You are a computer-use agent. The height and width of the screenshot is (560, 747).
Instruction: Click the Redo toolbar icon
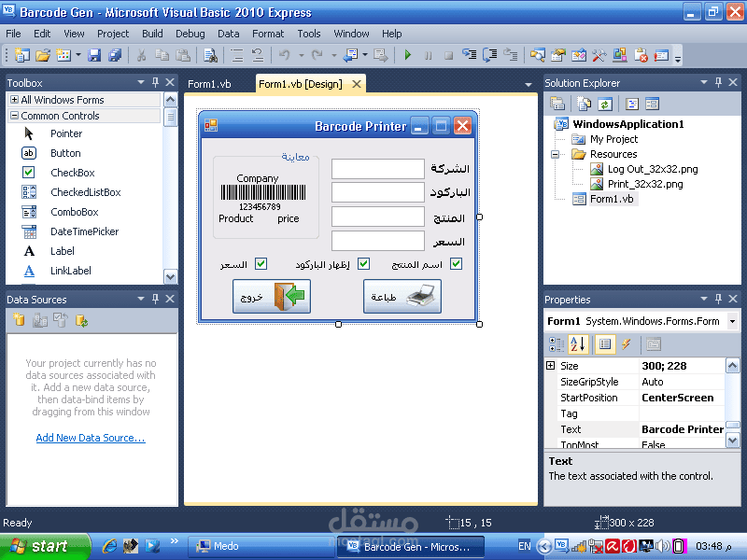[317, 55]
